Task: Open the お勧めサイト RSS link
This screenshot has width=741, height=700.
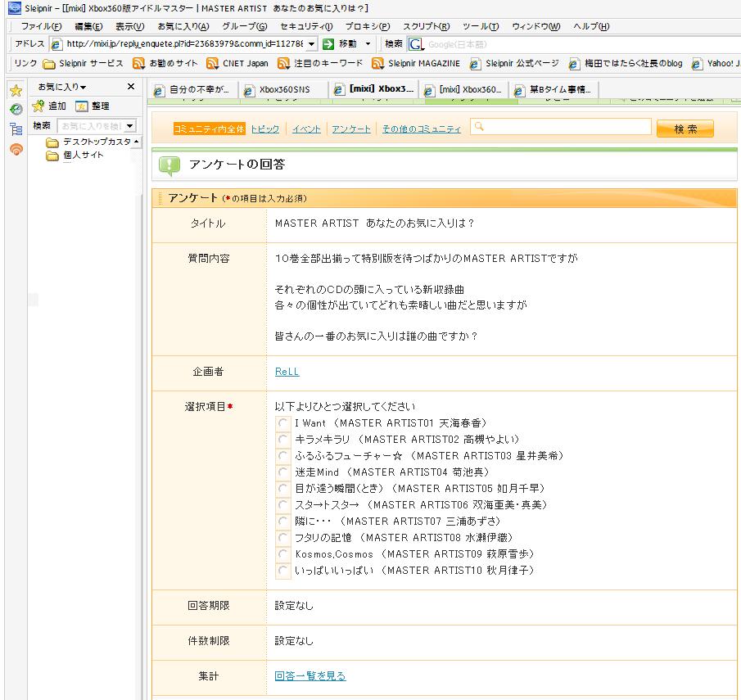Action: 165,63
